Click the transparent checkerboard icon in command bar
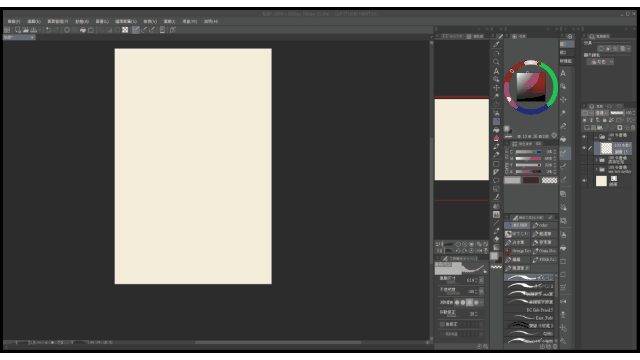This screenshot has height=360, width=640. click(x=125, y=30)
